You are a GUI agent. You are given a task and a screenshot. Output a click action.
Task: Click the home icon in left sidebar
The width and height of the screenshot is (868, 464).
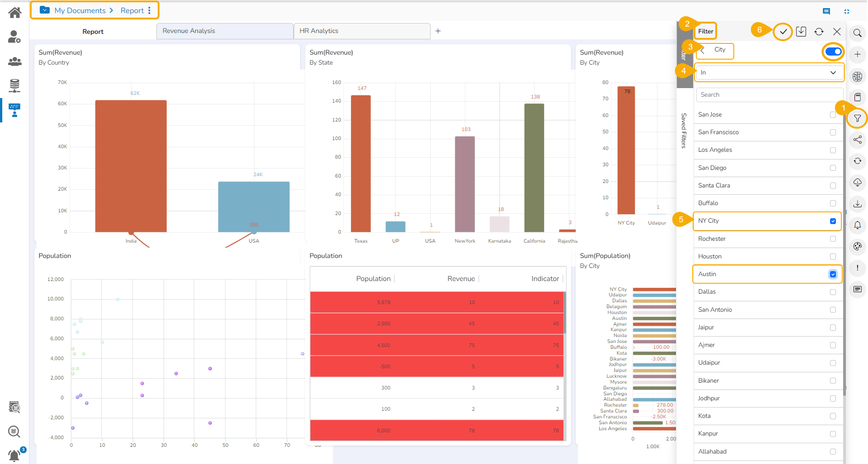[14, 12]
